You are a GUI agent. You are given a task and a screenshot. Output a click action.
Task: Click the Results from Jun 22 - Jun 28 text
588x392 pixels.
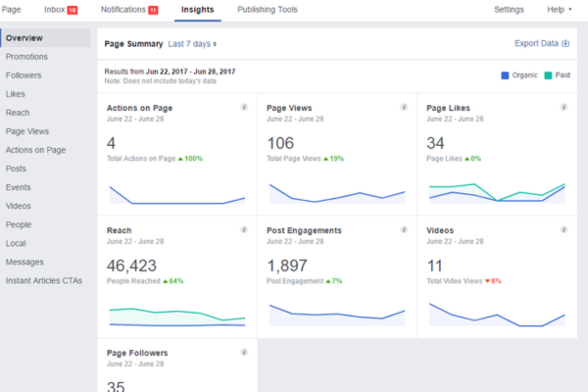170,72
